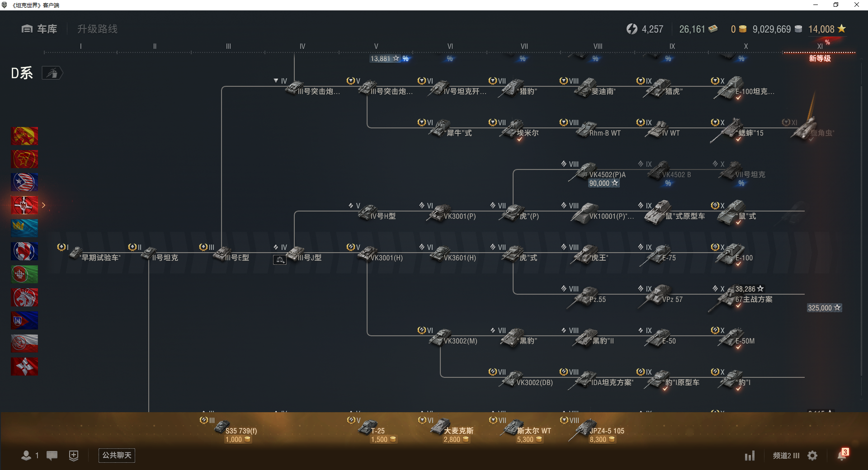This screenshot has width=868, height=470.
Task: Switch to the 升级路线 tab
Action: click(x=97, y=29)
